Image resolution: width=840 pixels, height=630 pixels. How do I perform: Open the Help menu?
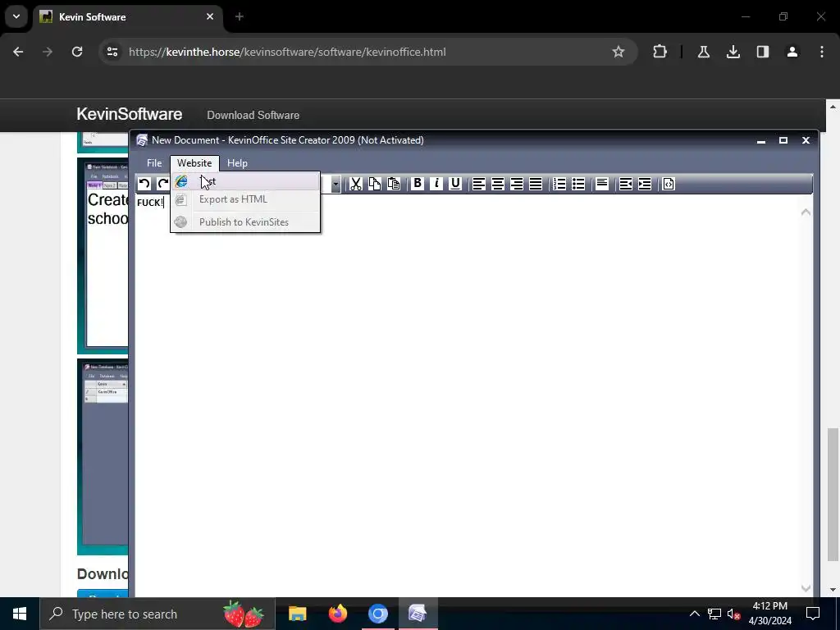click(237, 163)
